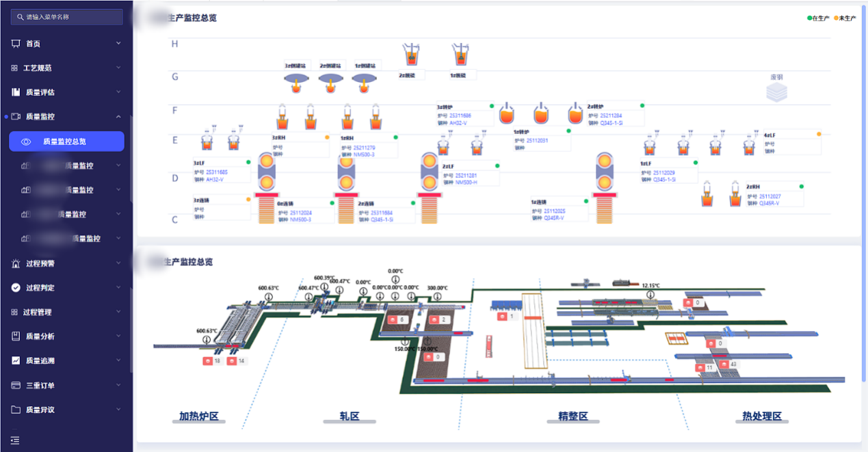Expand the 过程管理 submenu arrow

(x=118, y=312)
